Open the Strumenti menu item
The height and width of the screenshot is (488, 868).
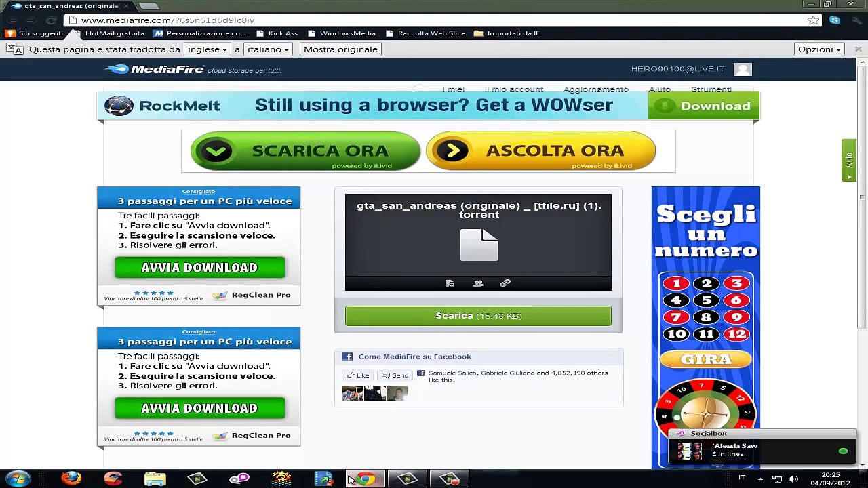[x=711, y=89]
